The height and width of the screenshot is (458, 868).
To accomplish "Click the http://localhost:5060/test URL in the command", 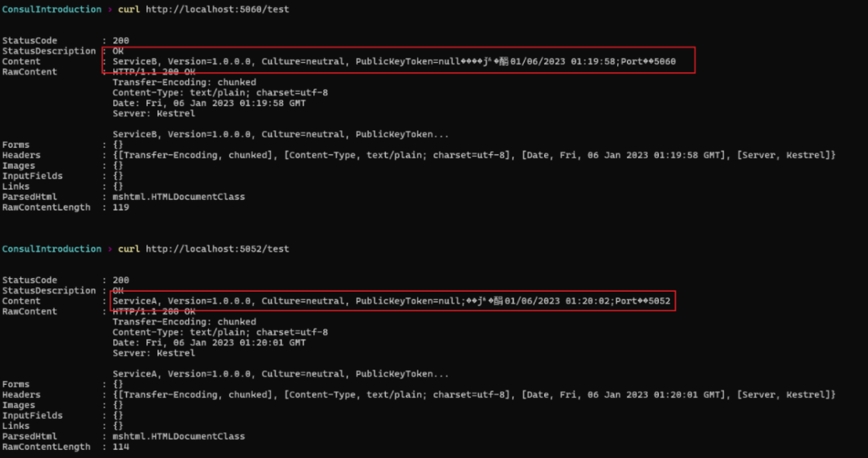I will tap(217, 10).
